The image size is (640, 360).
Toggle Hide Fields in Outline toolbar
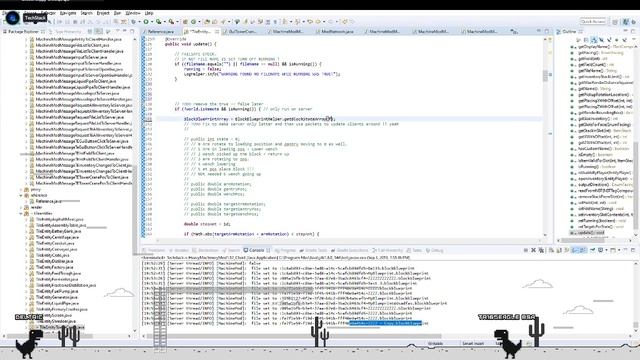602,40
